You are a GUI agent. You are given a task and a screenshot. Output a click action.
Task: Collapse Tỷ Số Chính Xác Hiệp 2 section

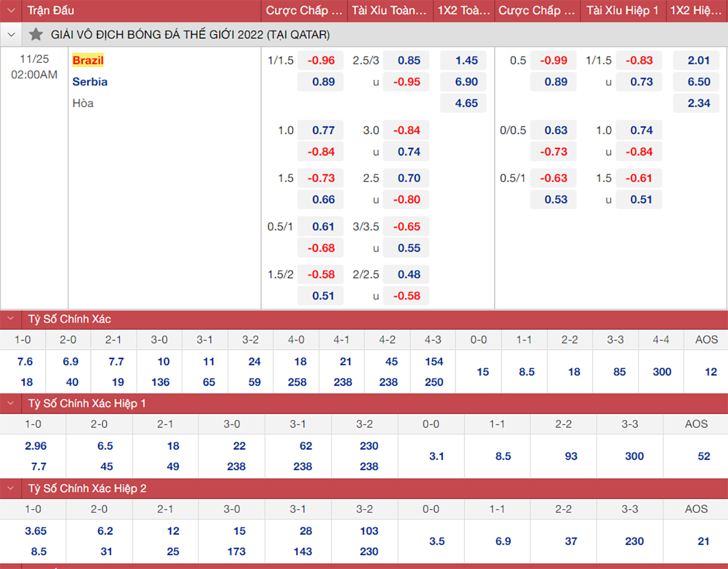coord(11,488)
